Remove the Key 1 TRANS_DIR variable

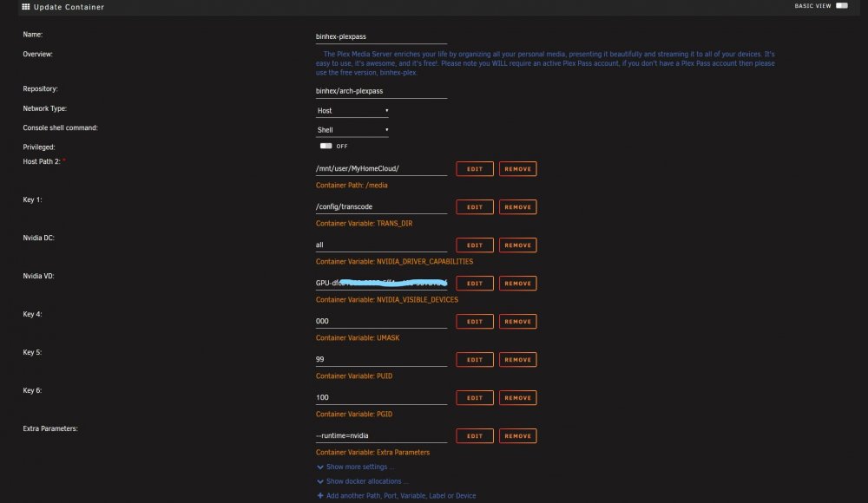click(x=517, y=207)
